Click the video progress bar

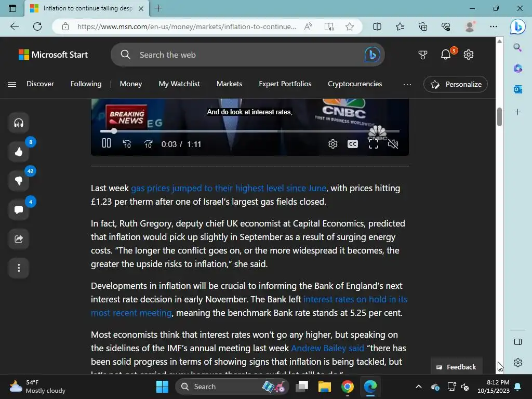click(250, 131)
